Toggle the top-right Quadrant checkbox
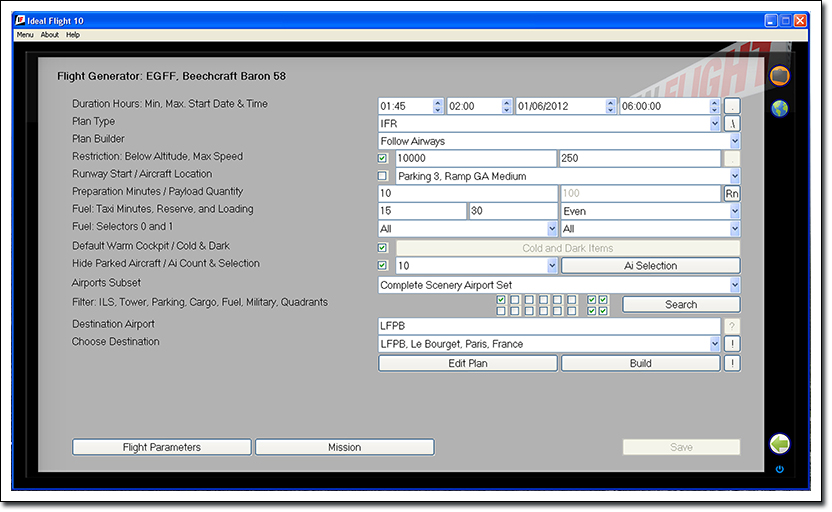The height and width of the screenshot is (512, 832). tap(603, 300)
